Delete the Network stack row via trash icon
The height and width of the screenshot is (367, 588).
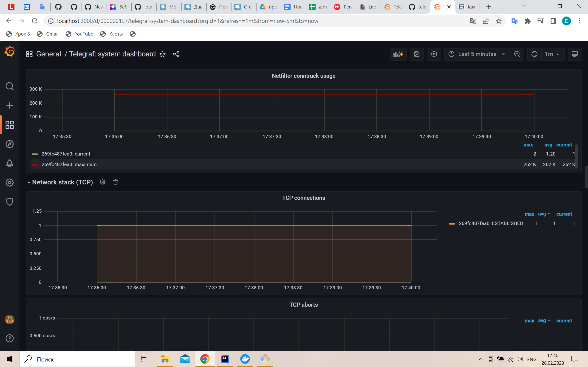[x=115, y=182]
